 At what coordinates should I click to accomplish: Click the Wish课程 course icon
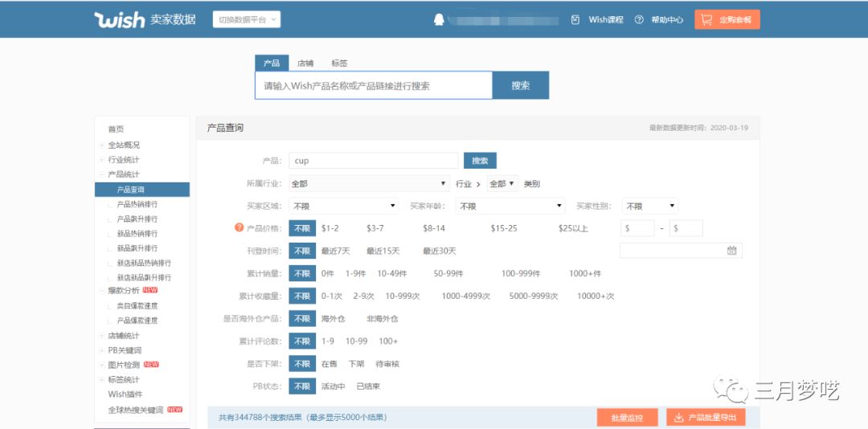(x=575, y=19)
